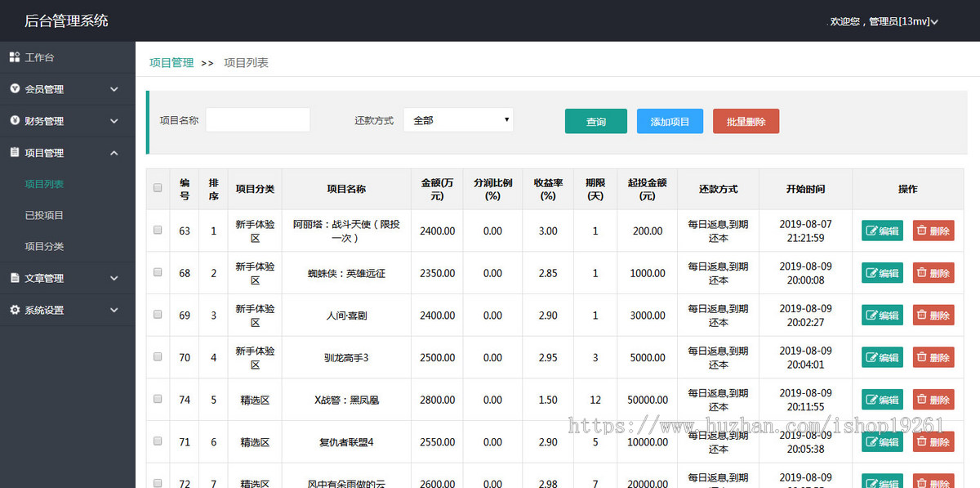Delete project 68 蜘蛛侠：英雄远征
Image resolution: width=980 pixels, height=488 pixels.
[933, 273]
